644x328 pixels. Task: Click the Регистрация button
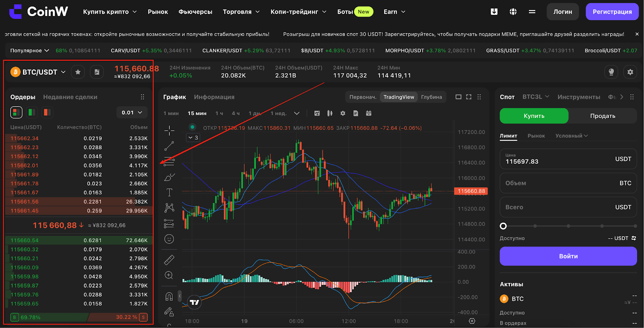(x=612, y=12)
